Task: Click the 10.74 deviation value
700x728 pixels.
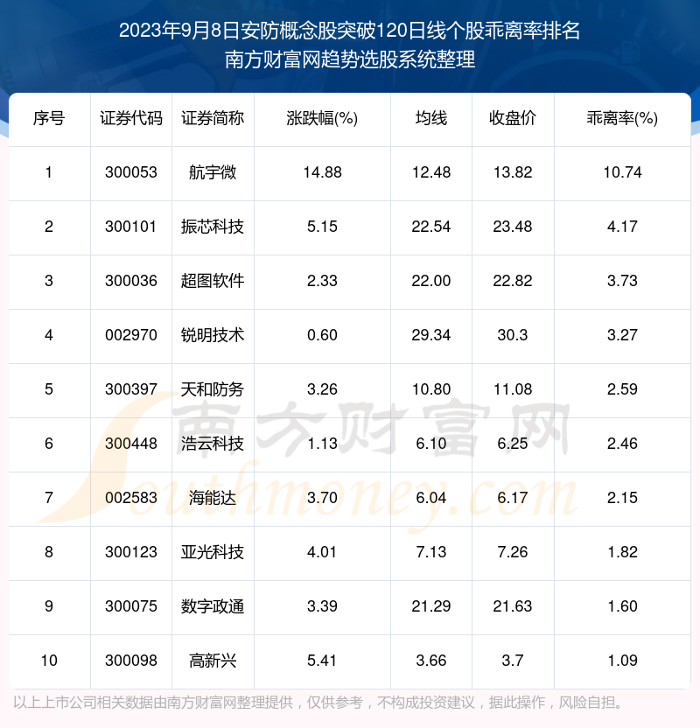Action: click(622, 172)
